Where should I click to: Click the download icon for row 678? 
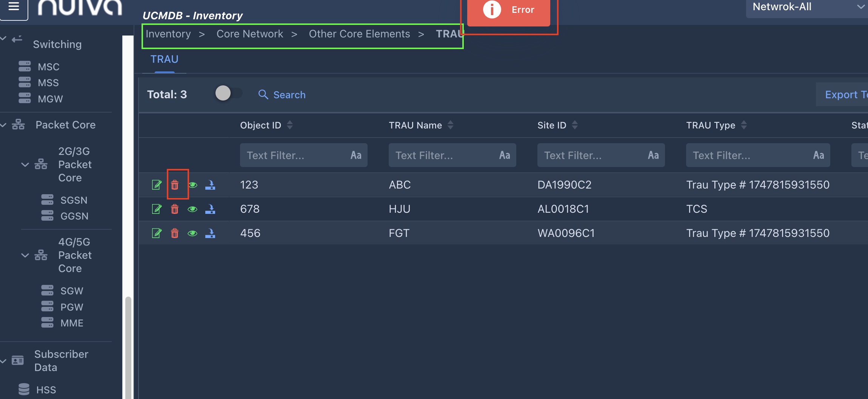point(210,209)
